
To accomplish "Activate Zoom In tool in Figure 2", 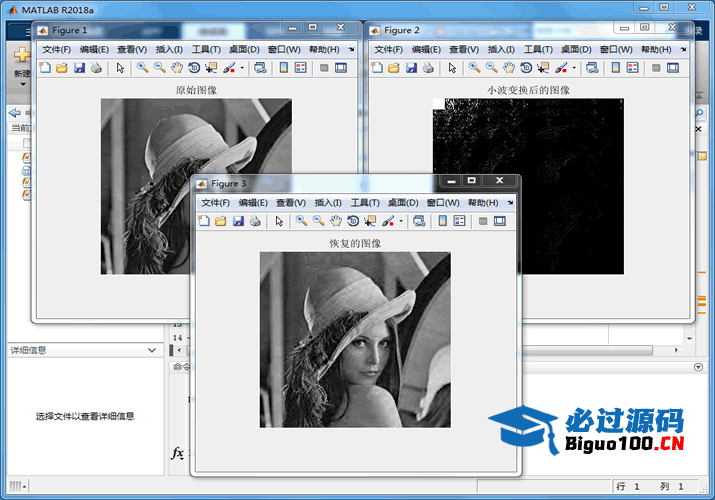I will tap(475, 68).
